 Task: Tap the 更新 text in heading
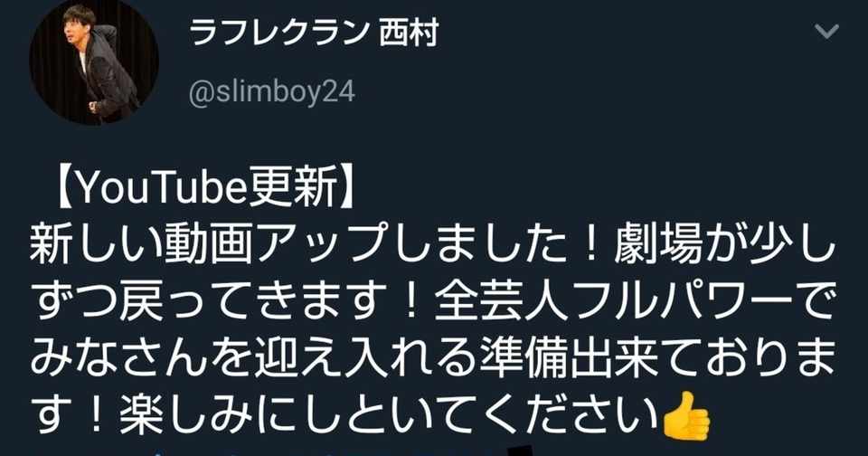point(292,191)
